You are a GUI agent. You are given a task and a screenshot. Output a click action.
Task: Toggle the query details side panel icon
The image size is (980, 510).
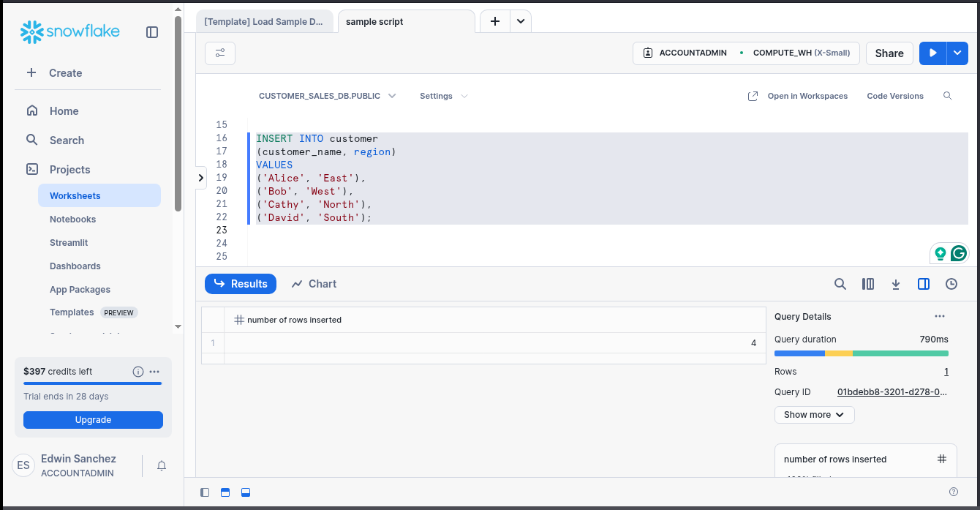pos(923,283)
